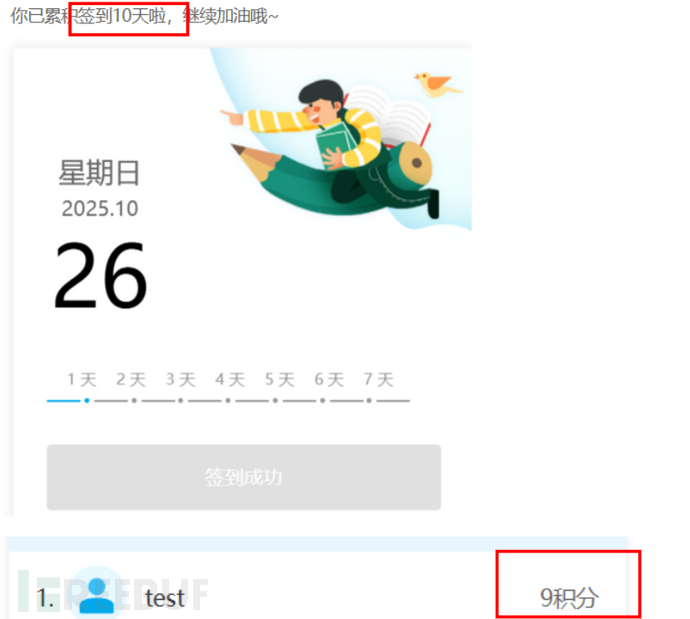Click the 9积分 score value
This screenshot has width=690, height=619.
point(569,598)
